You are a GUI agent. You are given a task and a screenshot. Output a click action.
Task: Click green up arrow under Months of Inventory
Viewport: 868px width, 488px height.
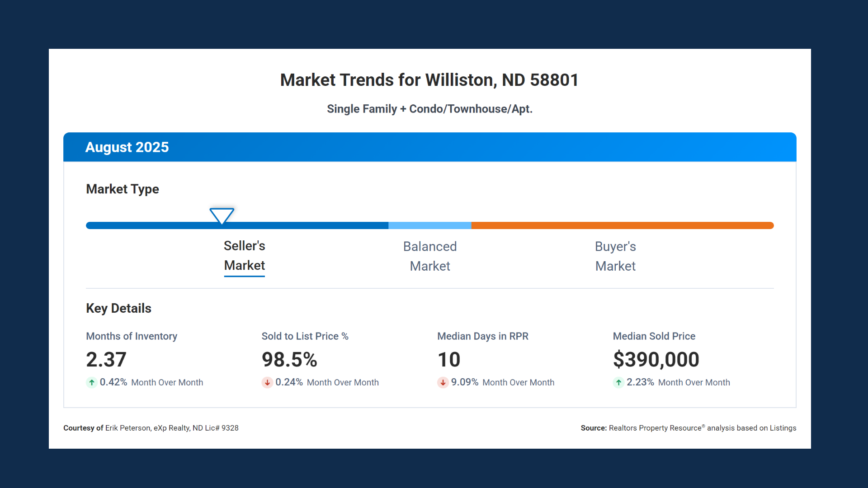point(92,383)
